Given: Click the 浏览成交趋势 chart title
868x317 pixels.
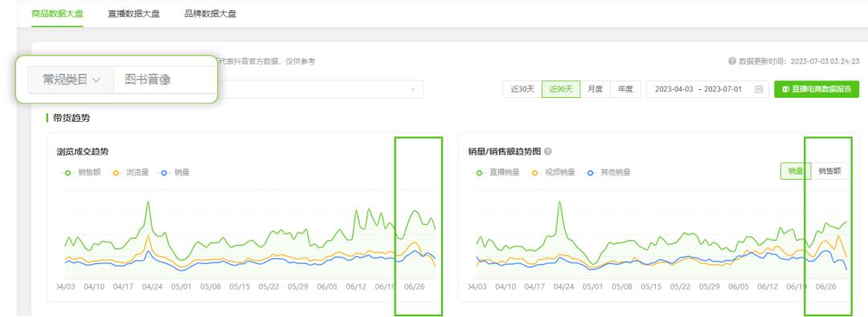Looking at the screenshot, I should (x=82, y=152).
